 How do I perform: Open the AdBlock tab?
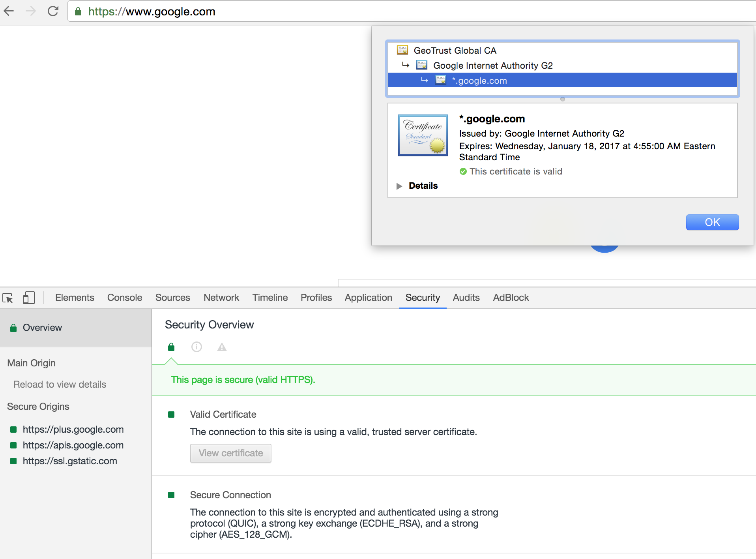pyautogui.click(x=511, y=298)
